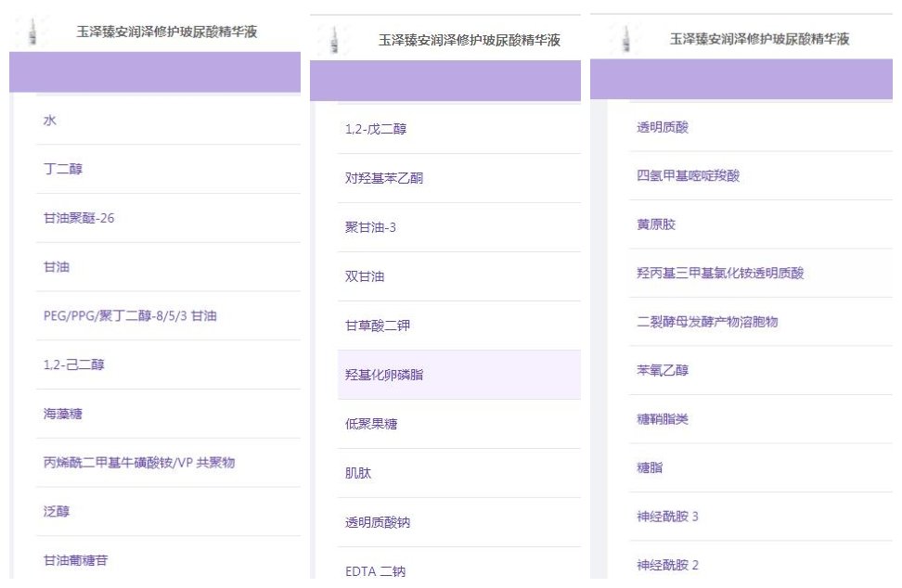Image resolution: width=902 pixels, height=588 pixels.
Task: Click the 苯氧乙醇 ingredient row
Action: [x=663, y=370]
